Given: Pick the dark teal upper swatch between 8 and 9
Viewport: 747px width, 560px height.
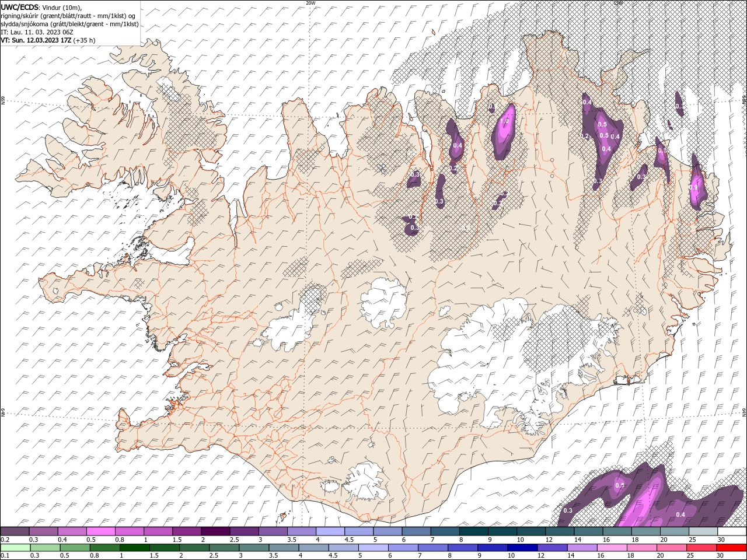Looking at the screenshot, I should 473,531.
